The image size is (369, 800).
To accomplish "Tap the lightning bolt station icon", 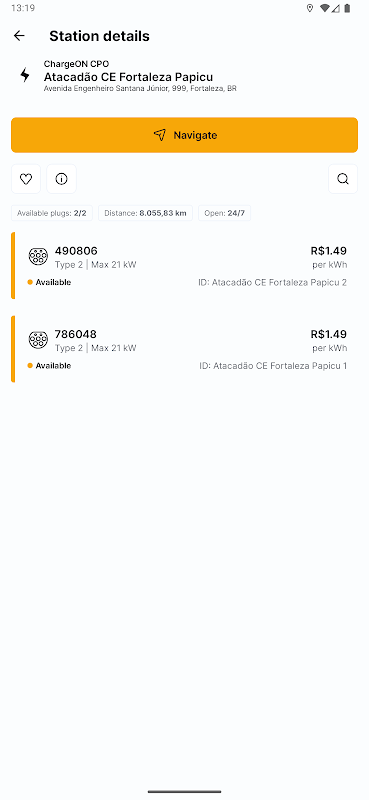I will (x=24, y=76).
